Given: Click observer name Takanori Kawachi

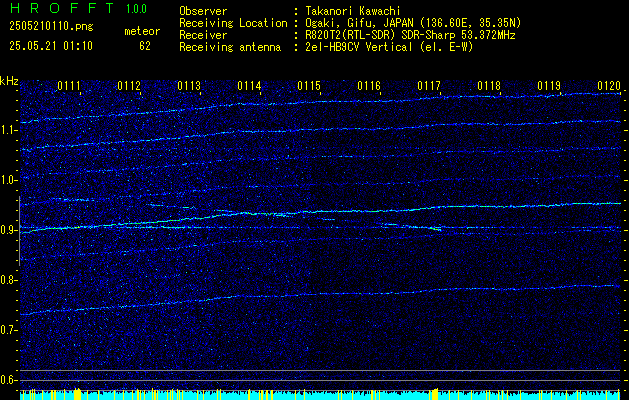Looking at the screenshot, I should tap(353, 11).
